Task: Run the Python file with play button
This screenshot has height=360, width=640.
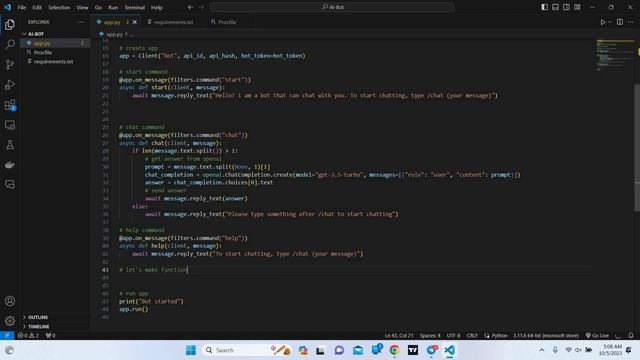Action: pyautogui.click(x=603, y=22)
